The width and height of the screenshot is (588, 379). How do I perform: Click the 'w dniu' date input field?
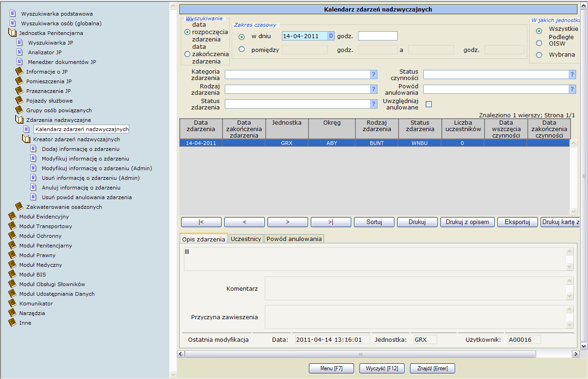[x=304, y=36]
